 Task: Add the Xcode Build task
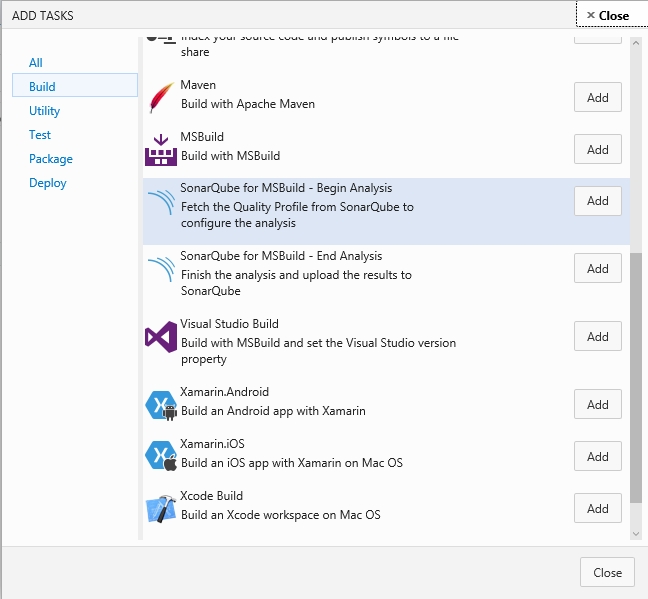[x=598, y=508]
